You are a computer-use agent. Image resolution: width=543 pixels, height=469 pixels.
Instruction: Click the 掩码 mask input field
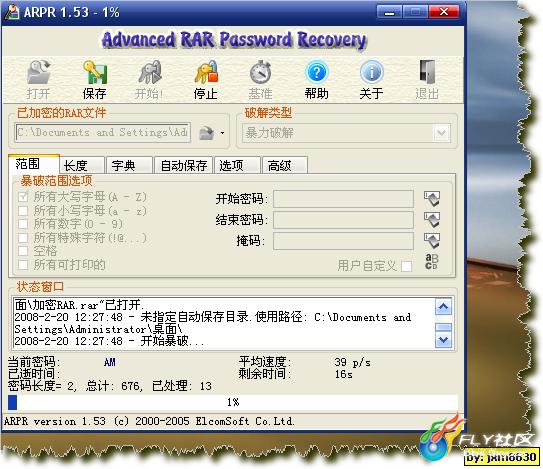pyautogui.click(x=343, y=241)
